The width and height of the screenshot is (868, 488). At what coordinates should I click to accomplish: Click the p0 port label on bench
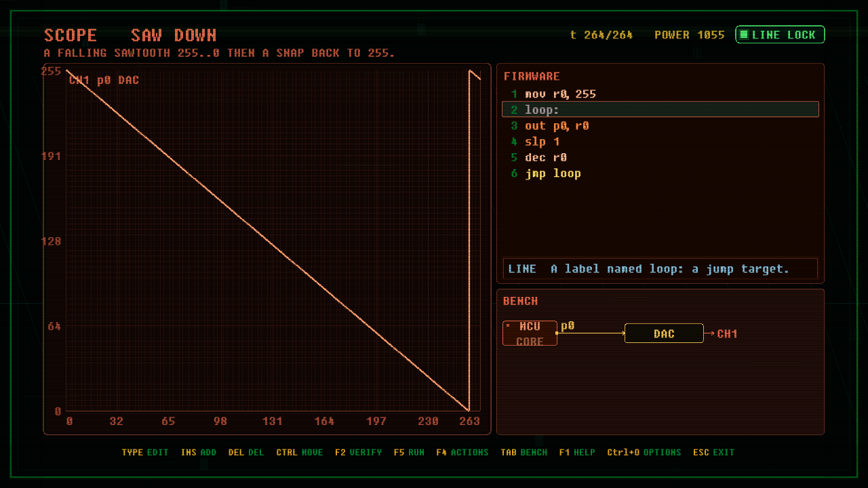pos(568,326)
